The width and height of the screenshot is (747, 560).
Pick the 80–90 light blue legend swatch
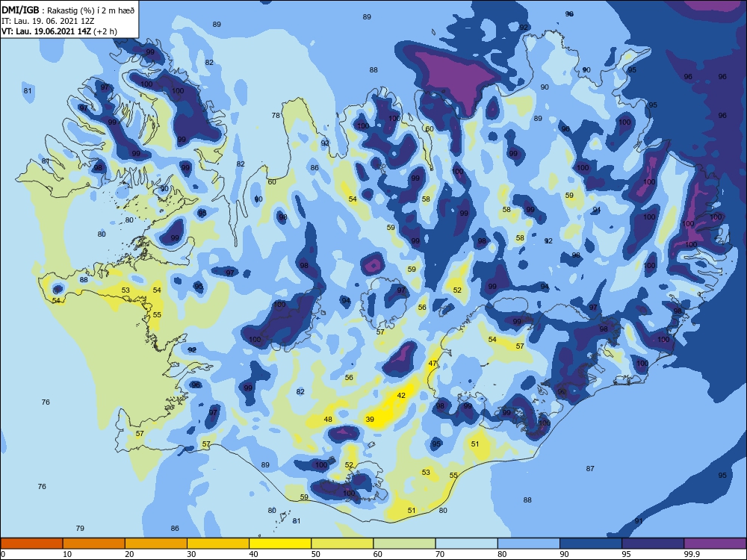529,544
